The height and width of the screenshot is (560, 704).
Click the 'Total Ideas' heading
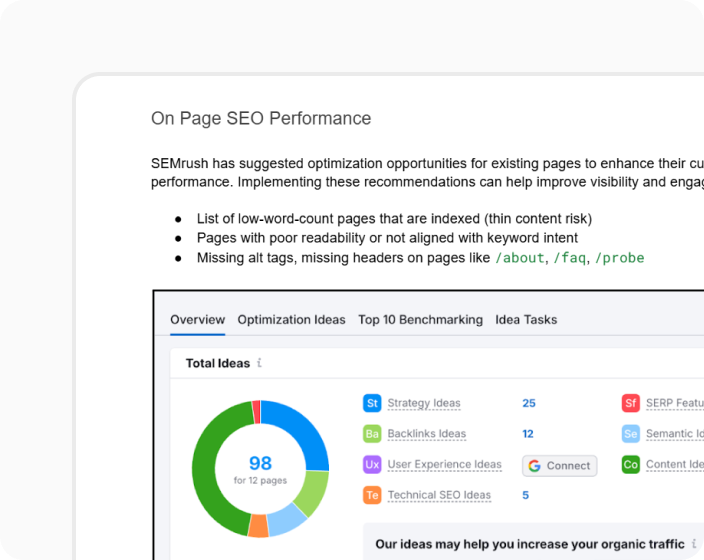coord(218,363)
